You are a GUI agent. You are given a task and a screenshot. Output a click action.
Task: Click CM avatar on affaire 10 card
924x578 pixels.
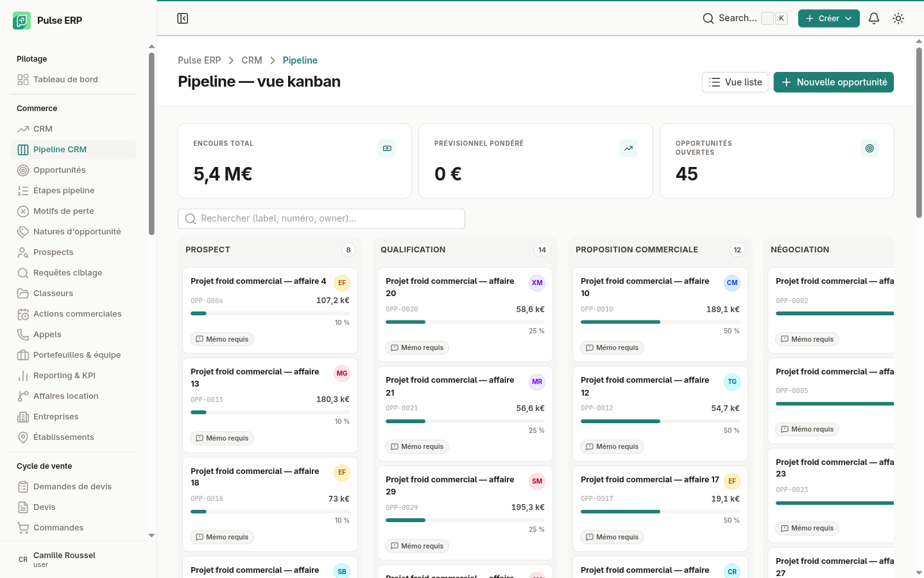pos(732,283)
